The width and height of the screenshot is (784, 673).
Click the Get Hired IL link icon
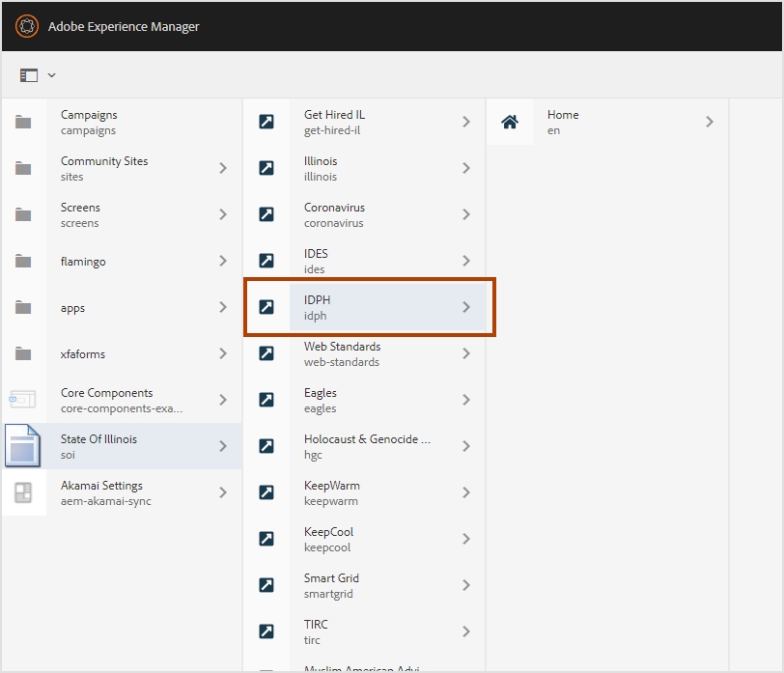point(266,122)
